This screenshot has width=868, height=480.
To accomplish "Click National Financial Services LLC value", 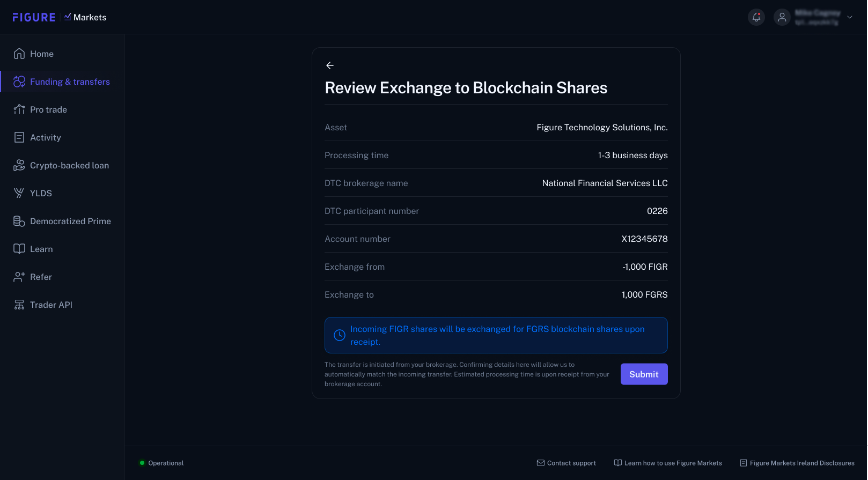I will coord(605,183).
